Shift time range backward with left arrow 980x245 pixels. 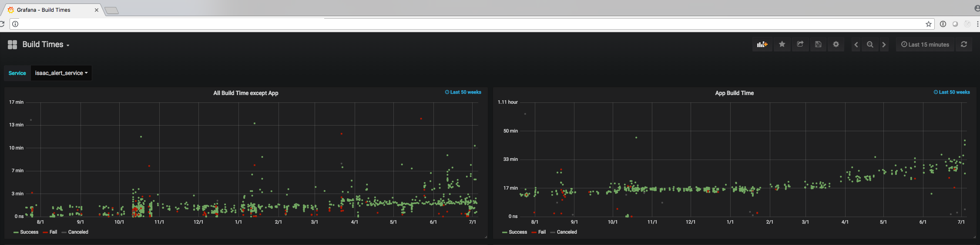(x=856, y=44)
